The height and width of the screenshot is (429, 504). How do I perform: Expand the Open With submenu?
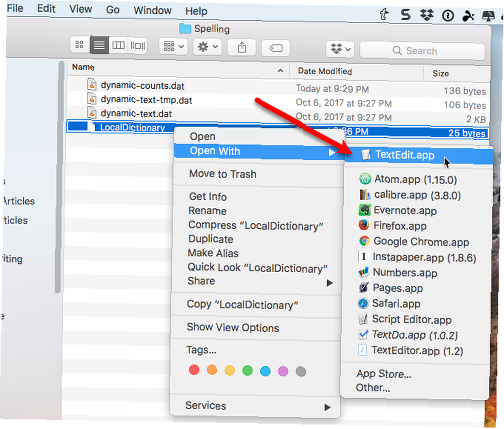[x=259, y=151]
